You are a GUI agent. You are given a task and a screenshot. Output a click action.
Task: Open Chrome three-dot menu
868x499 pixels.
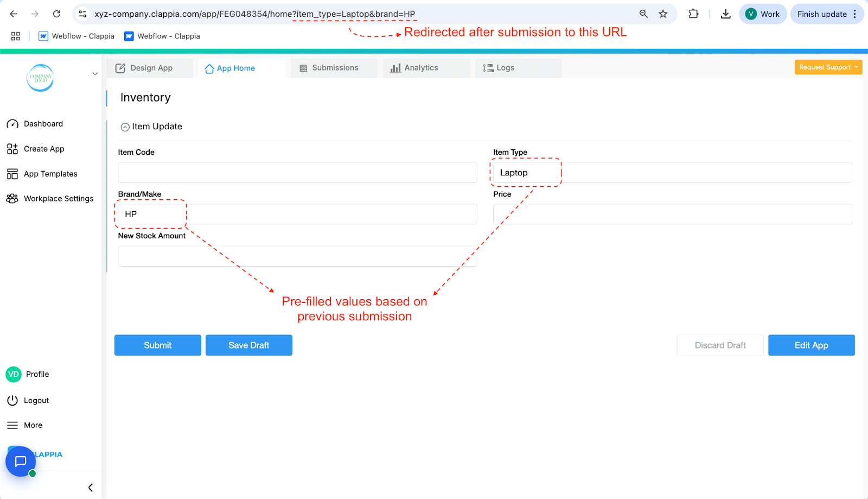(855, 14)
